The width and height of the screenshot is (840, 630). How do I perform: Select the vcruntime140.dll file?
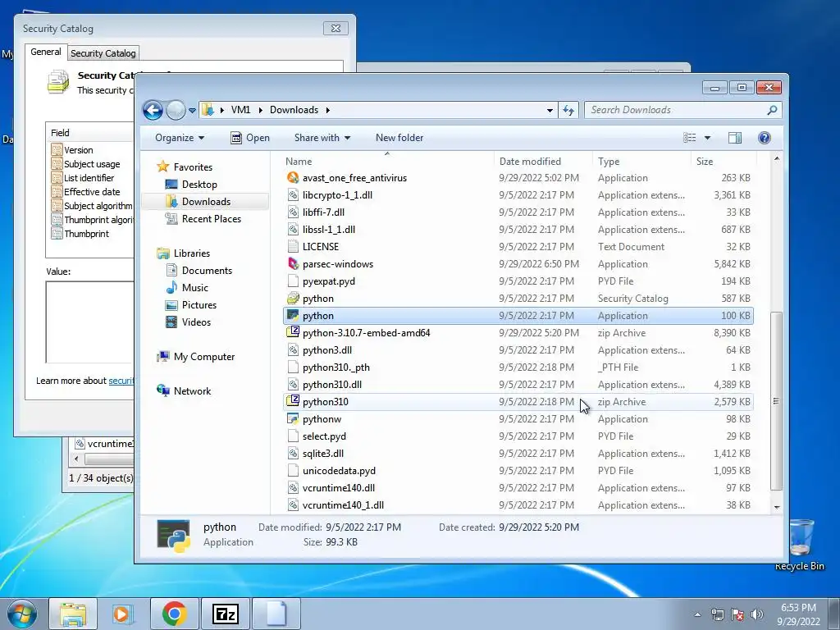tap(339, 487)
